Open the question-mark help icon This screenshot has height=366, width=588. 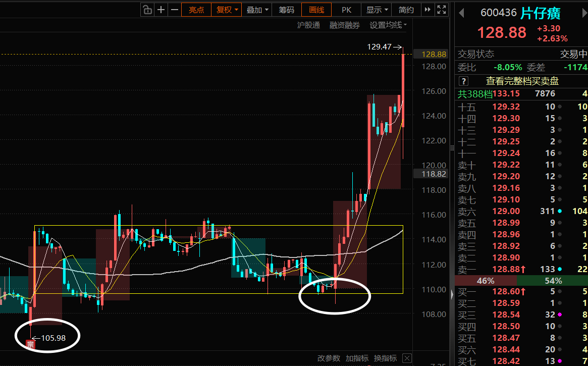pyautogui.click(x=463, y=81)
